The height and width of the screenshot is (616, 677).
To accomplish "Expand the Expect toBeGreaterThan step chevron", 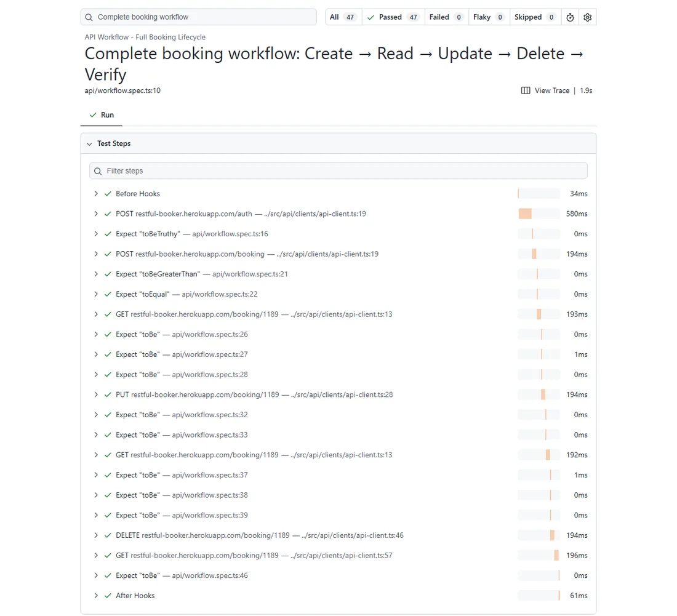I will pyautogui.click(x=96, y=274).
